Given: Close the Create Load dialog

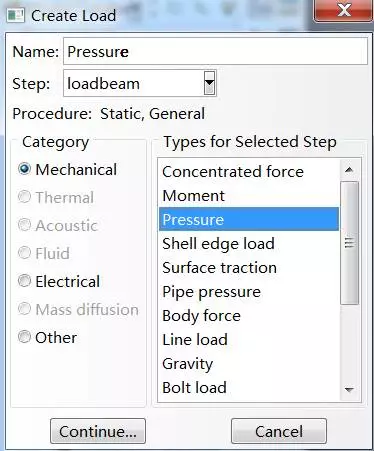Looking at the screenshot, I should pos(343,11).
